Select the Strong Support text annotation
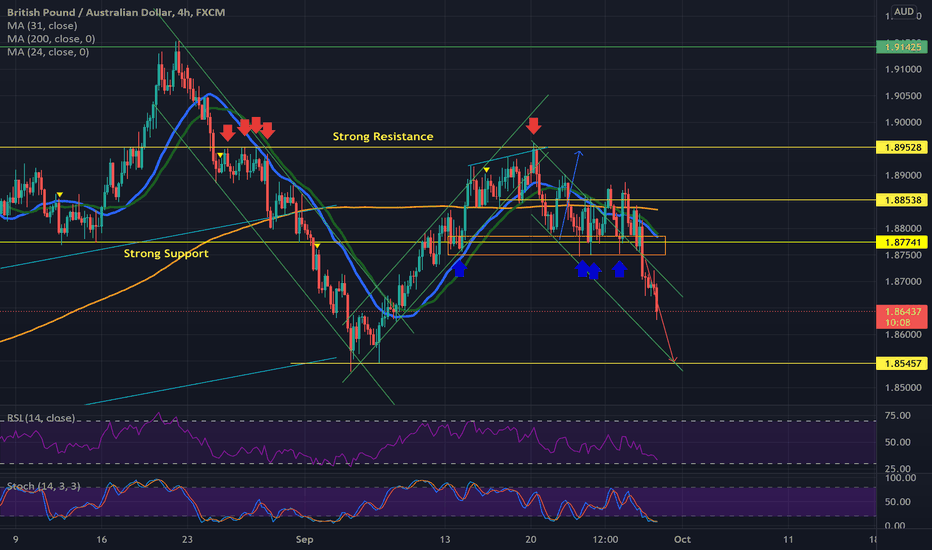932x550 pixels. tap(166, 253)
